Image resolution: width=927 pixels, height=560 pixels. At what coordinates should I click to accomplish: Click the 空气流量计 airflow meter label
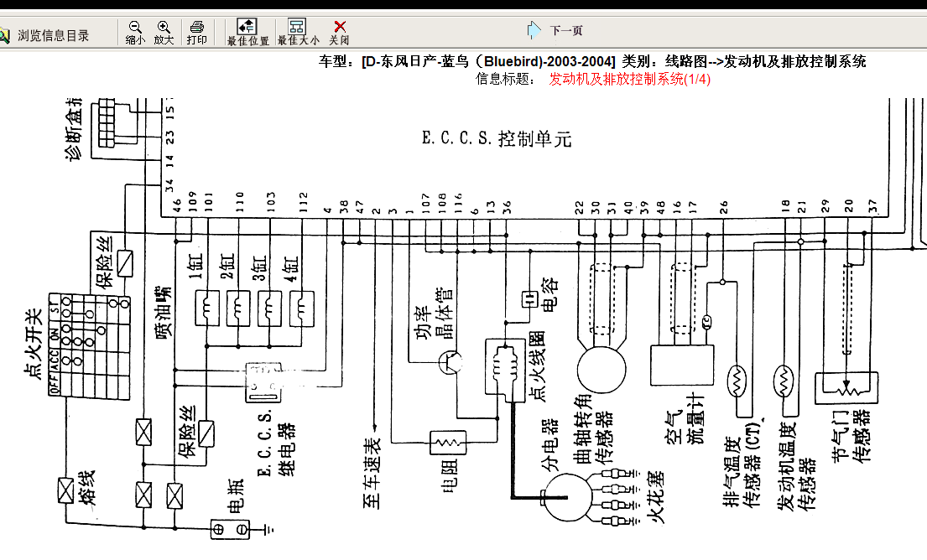(x=685, y=420)
